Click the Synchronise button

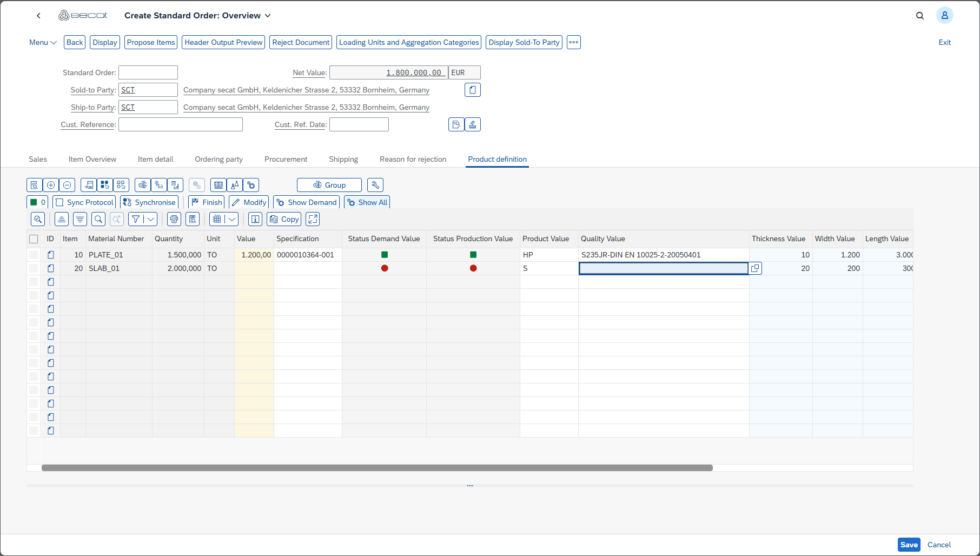(x=149, y=202)
